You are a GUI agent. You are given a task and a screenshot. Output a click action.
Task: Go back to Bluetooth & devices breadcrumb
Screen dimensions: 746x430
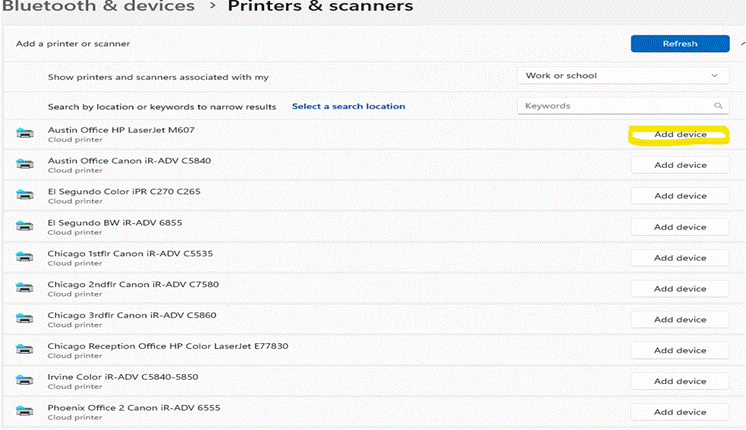point(98,6)
